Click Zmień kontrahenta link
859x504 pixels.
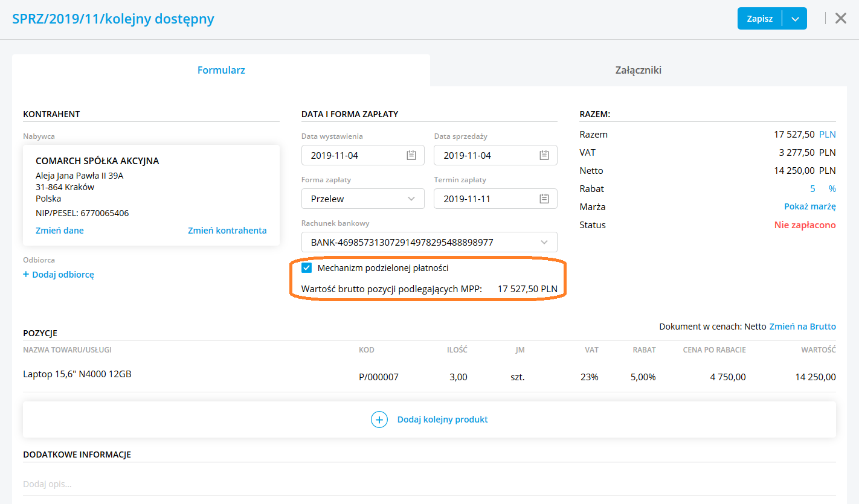[227, 231]
